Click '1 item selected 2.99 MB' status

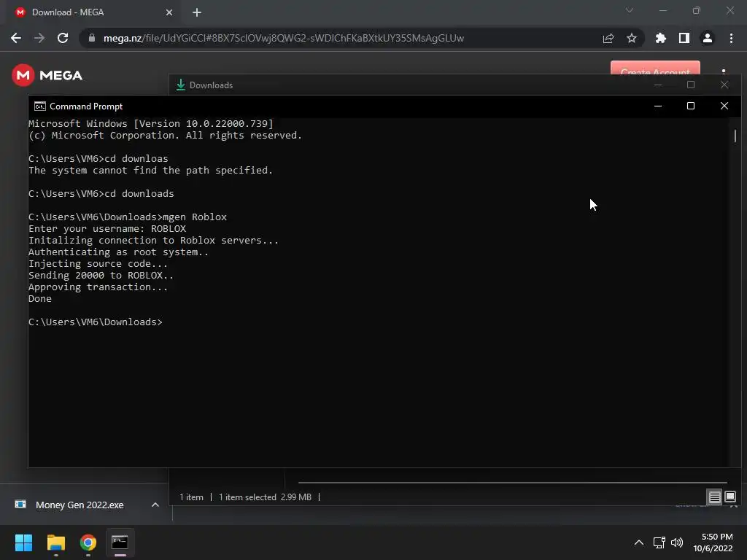[265, 497]
